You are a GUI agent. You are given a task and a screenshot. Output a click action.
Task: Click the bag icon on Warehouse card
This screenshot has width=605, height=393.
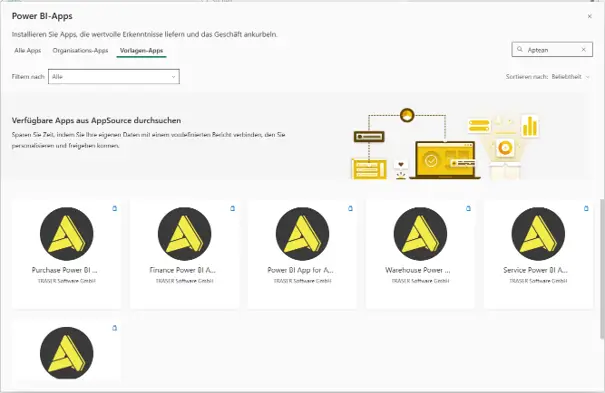tap(468, 208)
